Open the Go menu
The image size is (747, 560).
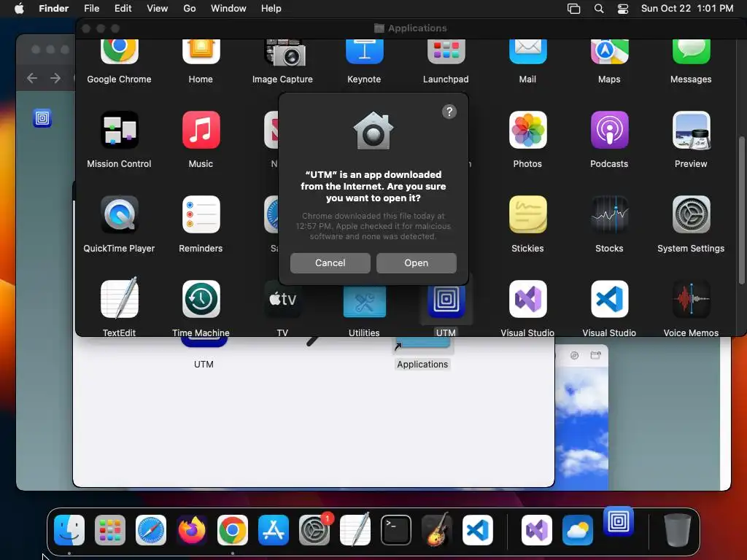[190, 9]
